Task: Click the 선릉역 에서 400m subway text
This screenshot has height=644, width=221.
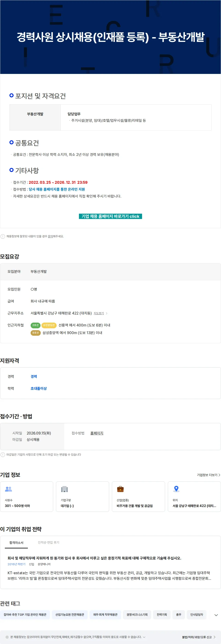Action: [84, 325]
